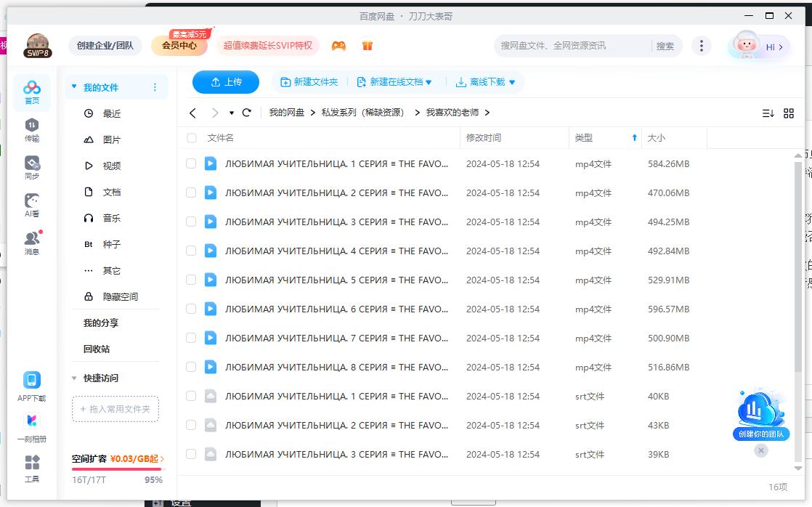Viewport: 812px width, 507px height.
Task: Refresh the file list
Action: [x=247, y=113]
